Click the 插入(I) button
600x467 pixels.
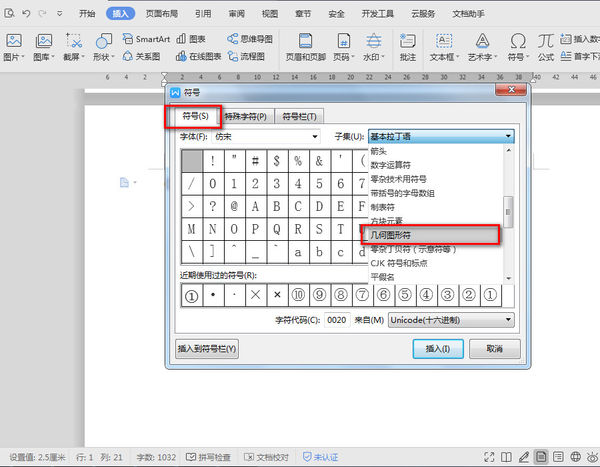point(438,349)
